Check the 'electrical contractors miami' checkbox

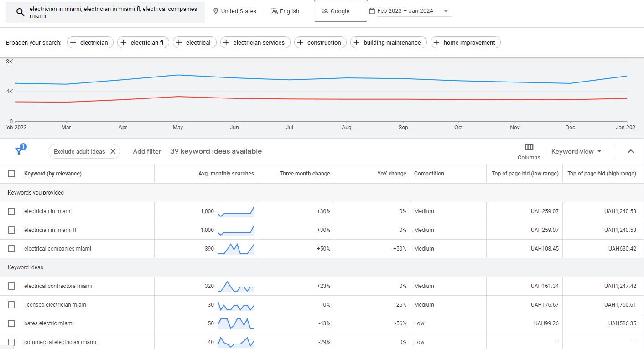tap(11, 286)
